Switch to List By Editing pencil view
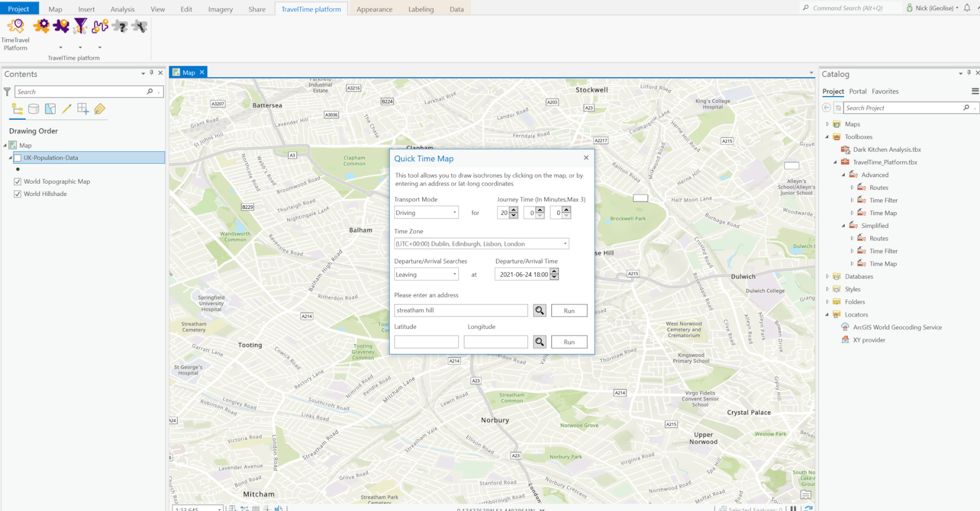This screenshot has height=511, width=980. click(67, 109)
